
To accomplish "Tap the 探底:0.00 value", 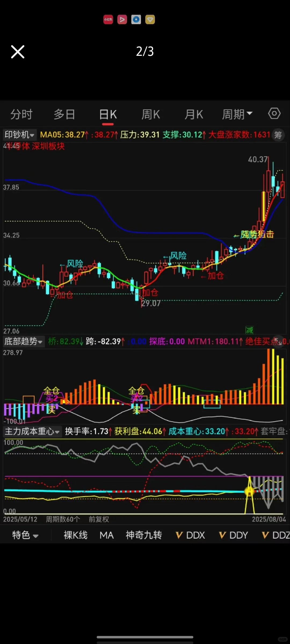I will tap(167, 342).
